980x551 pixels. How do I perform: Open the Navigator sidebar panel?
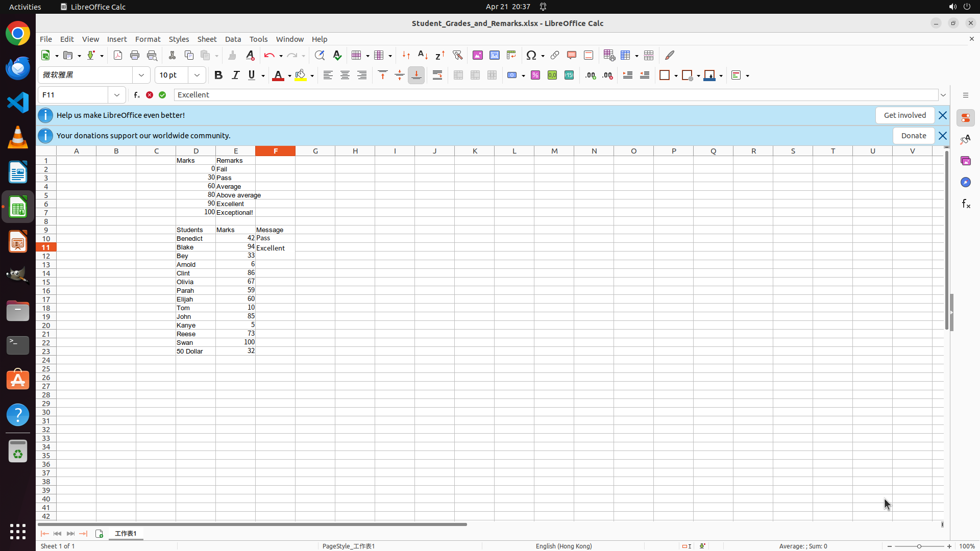[x=965, y=182]
